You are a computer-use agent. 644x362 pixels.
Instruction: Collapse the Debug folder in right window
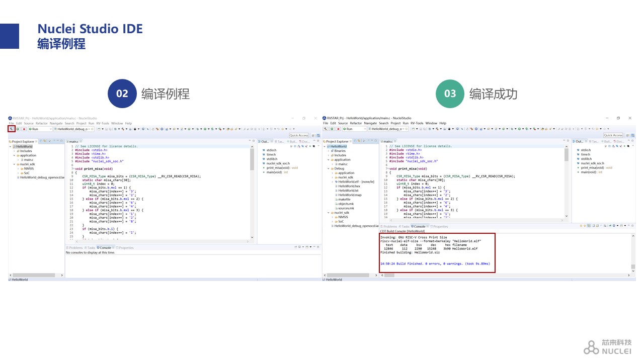coord(329,168)
